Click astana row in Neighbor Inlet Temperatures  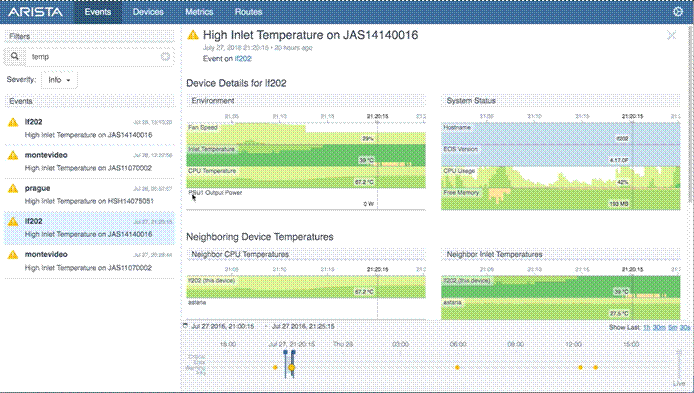(560, 308)
